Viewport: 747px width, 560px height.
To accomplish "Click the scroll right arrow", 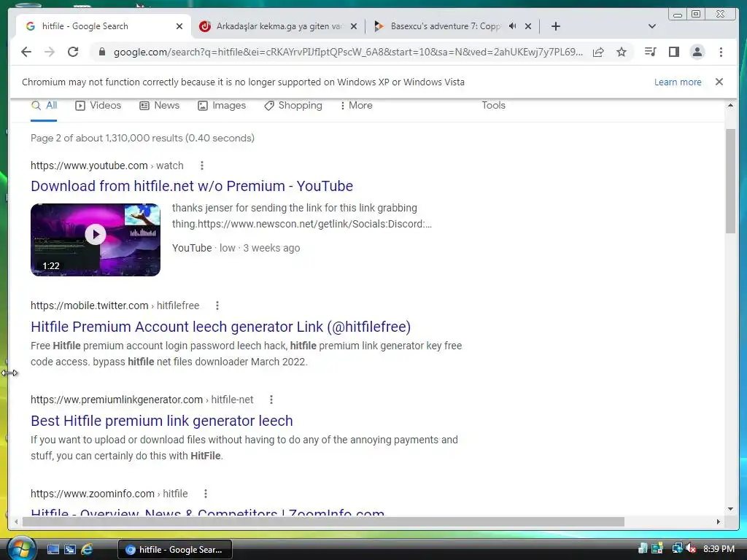I will pyautogui.click(x=719, y=522).
